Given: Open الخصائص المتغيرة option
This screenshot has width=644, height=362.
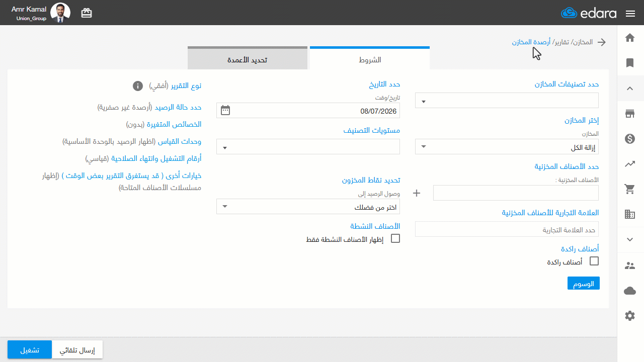Looking at the screenshot, I should point(174,124).
